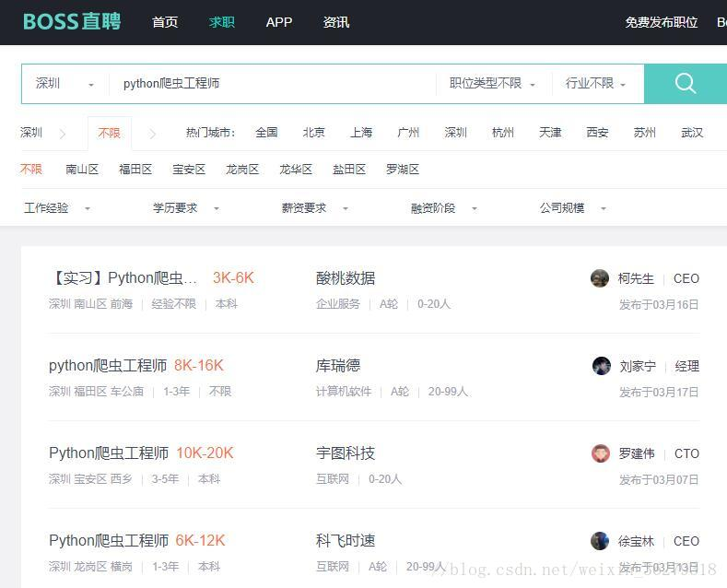Expand the 工作经验 filter dropdown
The image size is (727, 588).
click(56, 207)
